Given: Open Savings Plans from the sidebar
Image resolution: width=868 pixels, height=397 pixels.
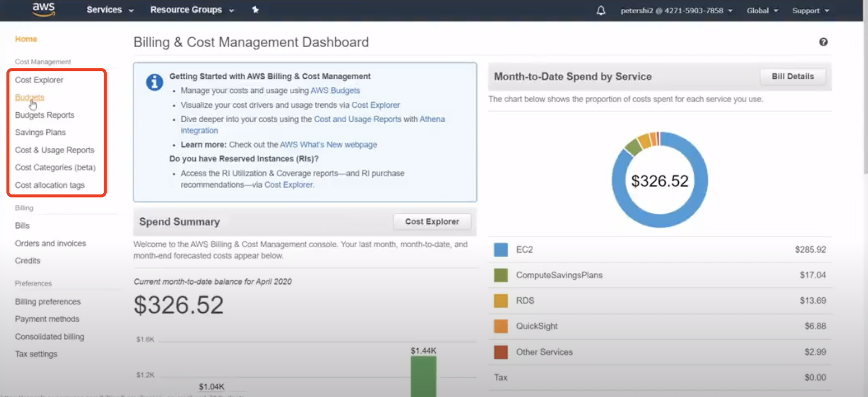Looking at the screenshot, I should click(x=40, y=132).
